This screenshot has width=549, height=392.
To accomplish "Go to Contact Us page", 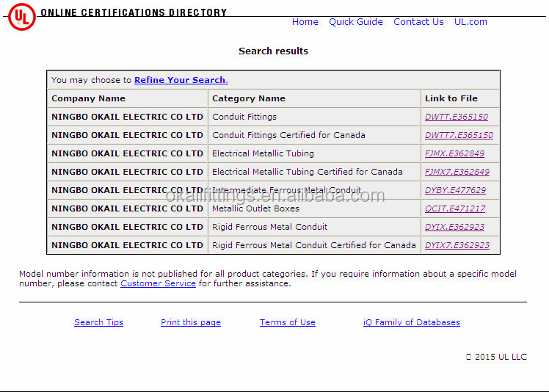I will (418, 22).
